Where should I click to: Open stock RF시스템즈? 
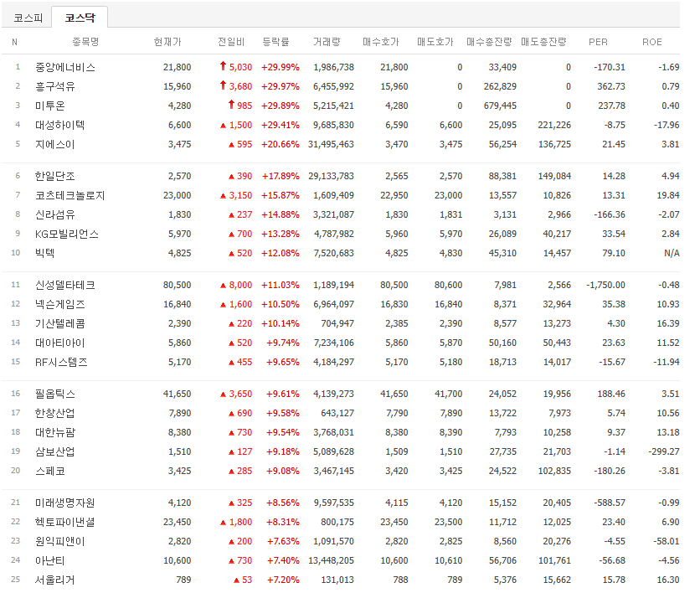tap(62, 362)
